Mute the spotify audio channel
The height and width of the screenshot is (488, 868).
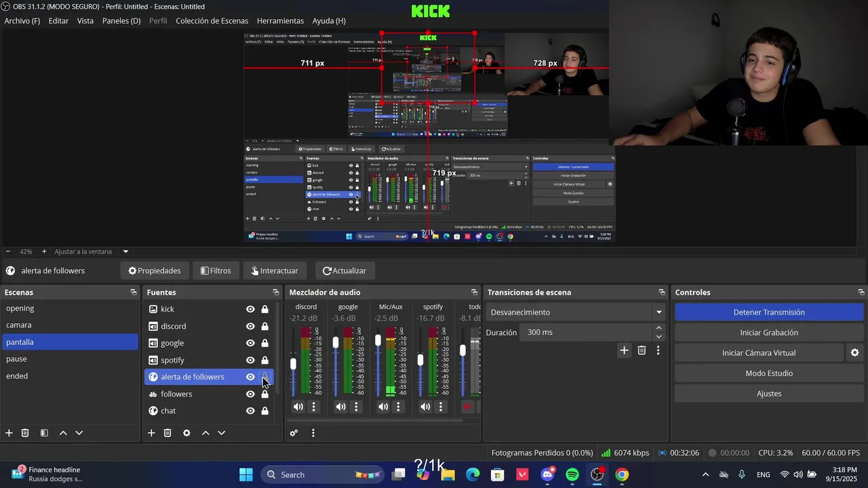[425, 407]
